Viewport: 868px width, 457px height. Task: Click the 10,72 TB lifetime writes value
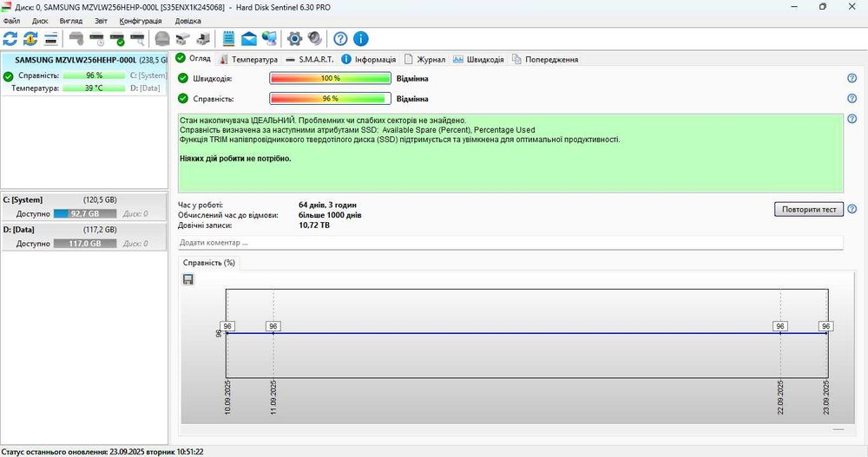click(x=314, y=225)
